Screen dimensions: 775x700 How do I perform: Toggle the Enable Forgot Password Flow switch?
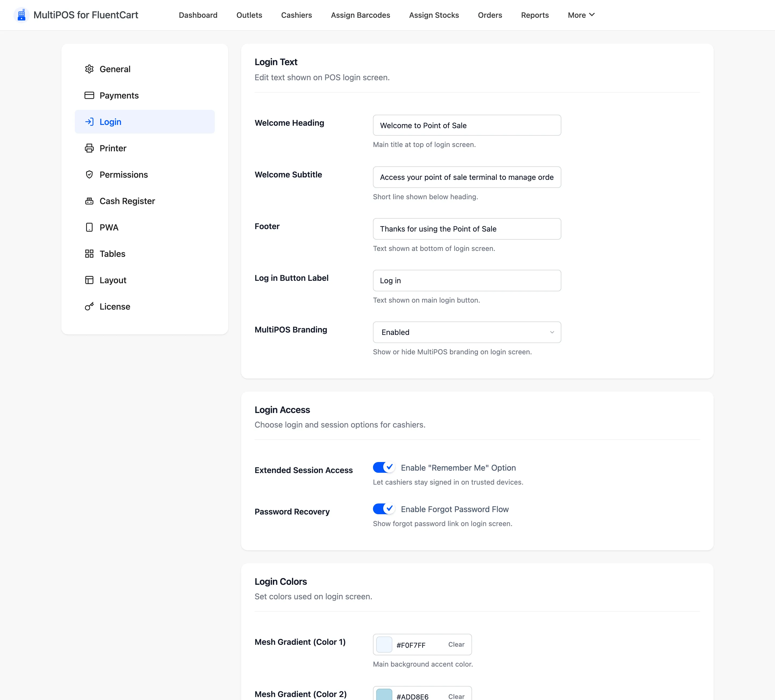(x=384, y=509)
